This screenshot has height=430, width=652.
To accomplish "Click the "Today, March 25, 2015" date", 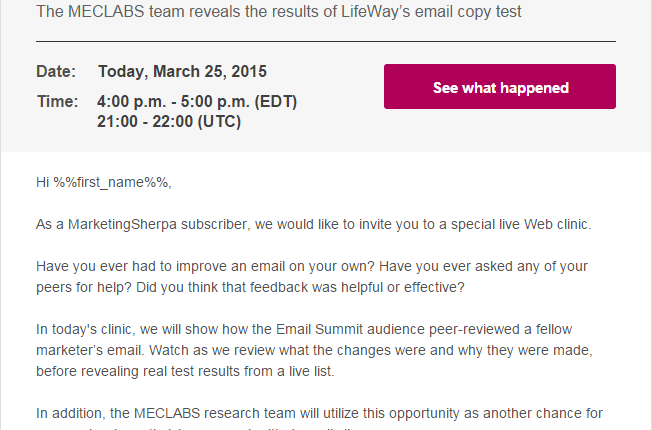I will point(182,72).
